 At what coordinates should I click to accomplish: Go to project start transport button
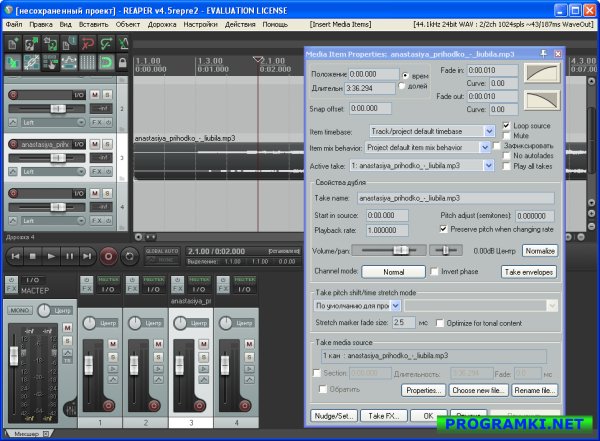click(x=15, y=256)
